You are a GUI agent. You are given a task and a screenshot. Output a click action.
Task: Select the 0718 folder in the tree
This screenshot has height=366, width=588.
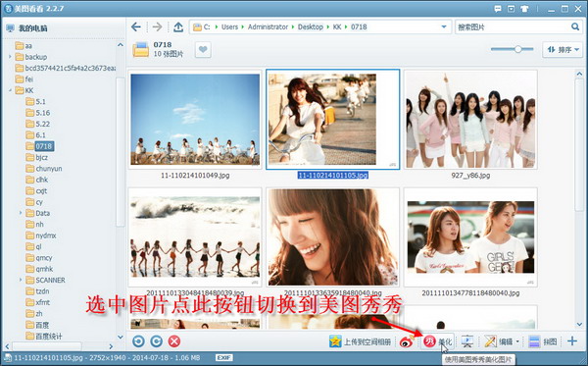coord(39,146)
